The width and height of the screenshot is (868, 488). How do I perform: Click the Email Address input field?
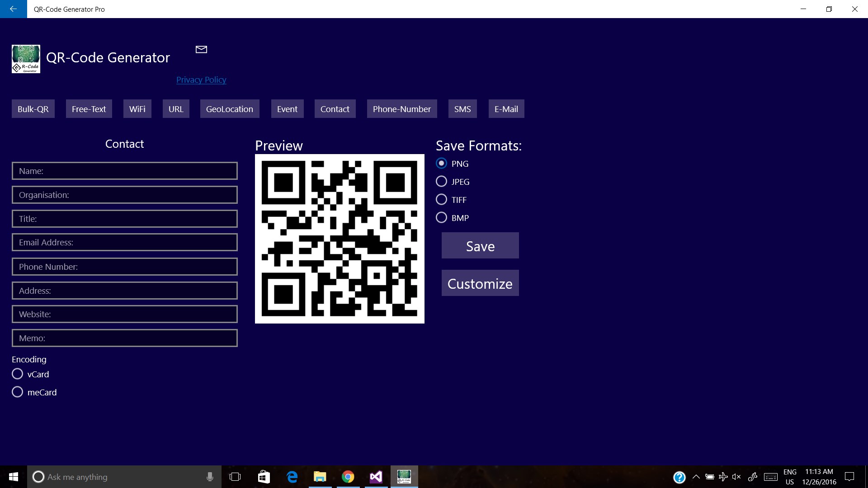point(124,243)
